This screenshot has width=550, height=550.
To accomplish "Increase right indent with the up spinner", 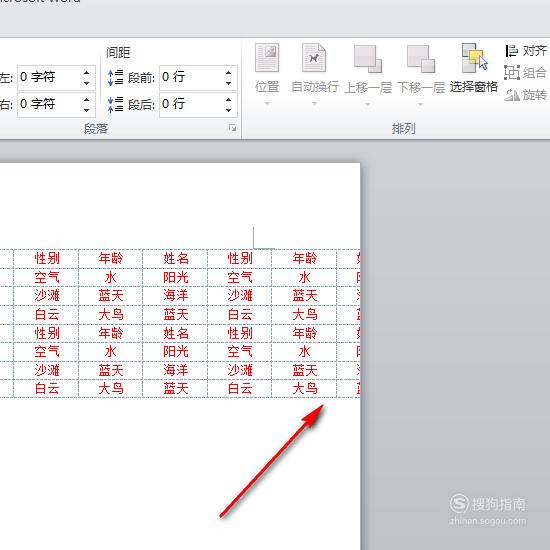I will 86,99.
